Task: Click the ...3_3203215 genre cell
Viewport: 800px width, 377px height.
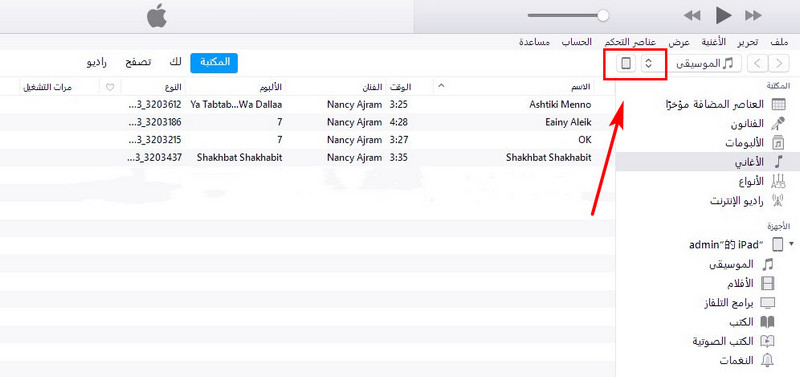Action: [155, 139]
